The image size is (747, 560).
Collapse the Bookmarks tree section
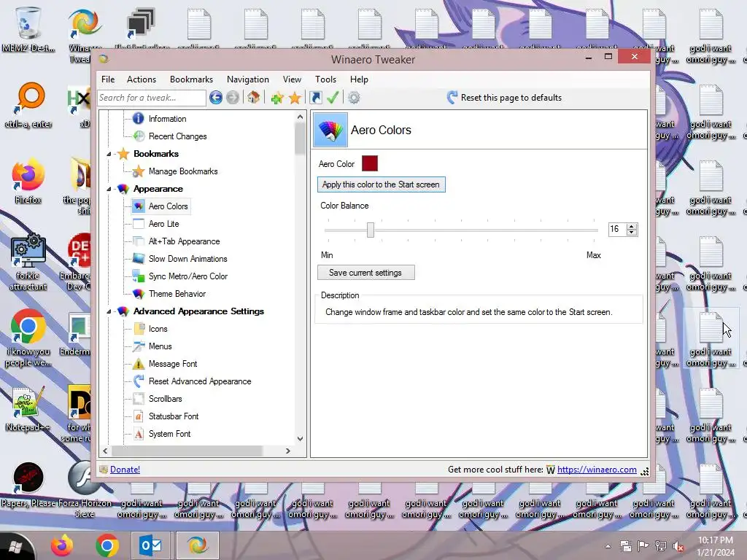coord(109,154)
